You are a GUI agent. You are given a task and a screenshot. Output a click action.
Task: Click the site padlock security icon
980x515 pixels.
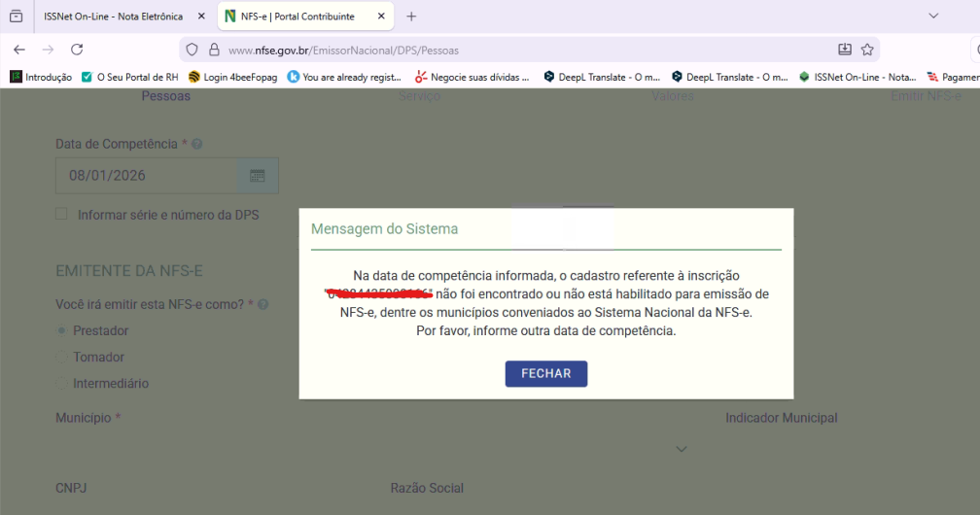[x=215, y=50]
